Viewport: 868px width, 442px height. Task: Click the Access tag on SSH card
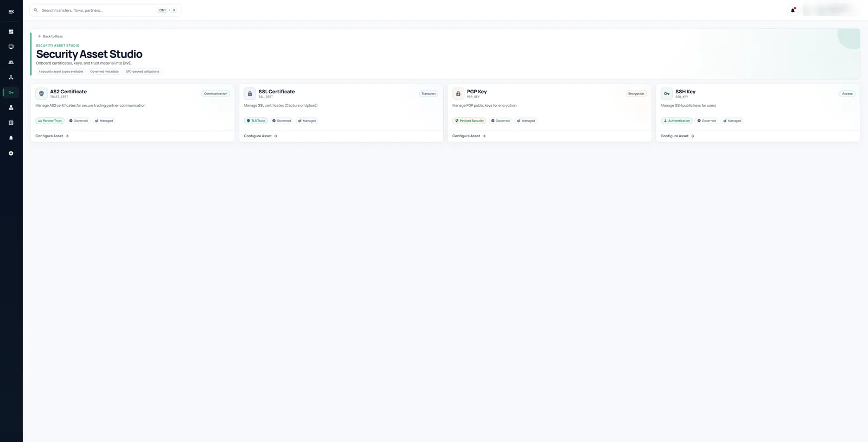click(847, 94)
